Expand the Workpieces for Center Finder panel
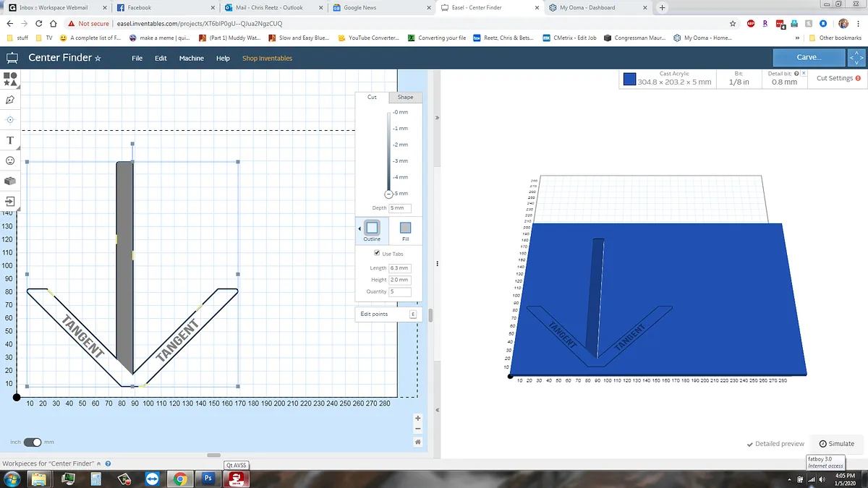 [100, 463]
